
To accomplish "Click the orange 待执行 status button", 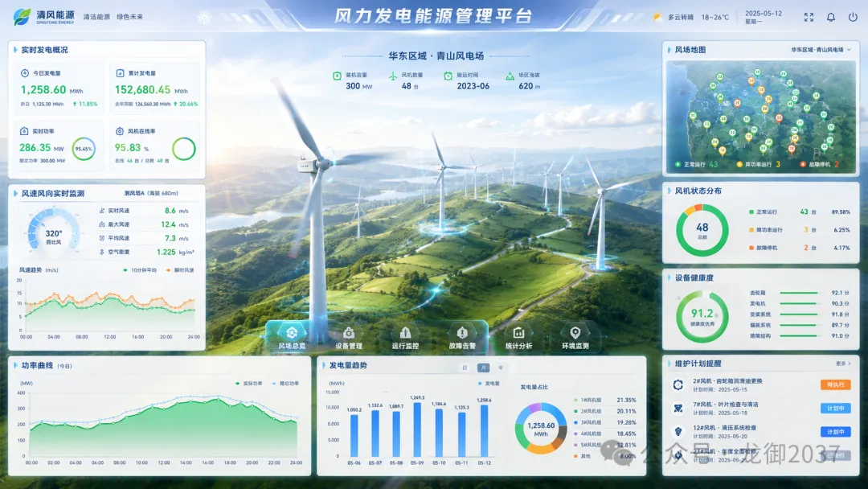I will pos(835,384).
